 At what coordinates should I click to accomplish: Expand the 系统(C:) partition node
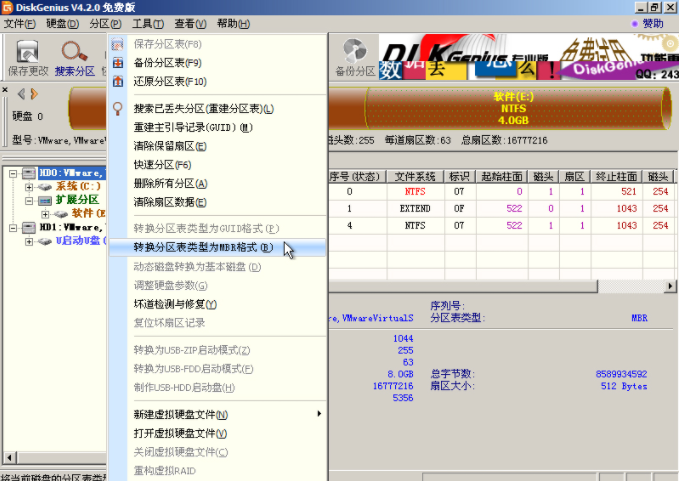point(29,187)
